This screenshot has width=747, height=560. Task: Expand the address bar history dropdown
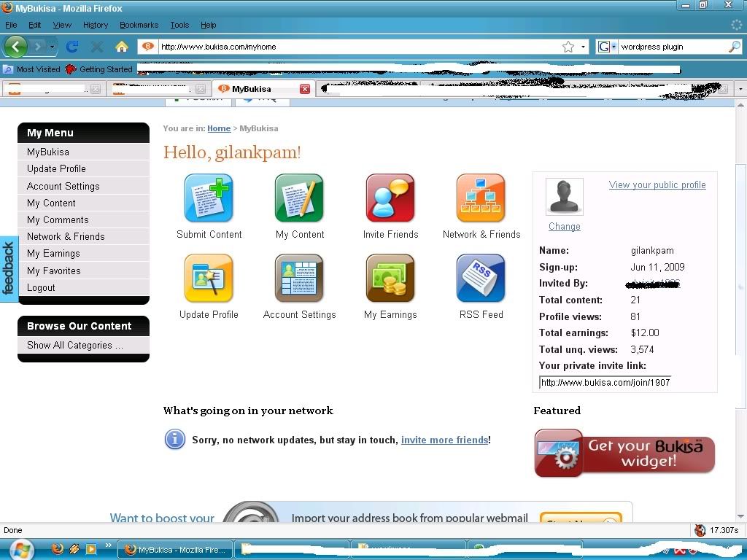(x=583, y=47)
